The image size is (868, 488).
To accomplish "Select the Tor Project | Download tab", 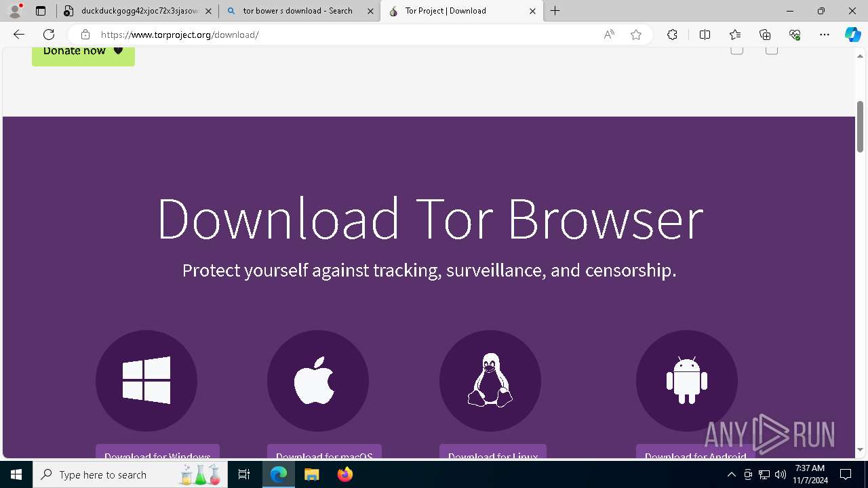I will [461, 11].
